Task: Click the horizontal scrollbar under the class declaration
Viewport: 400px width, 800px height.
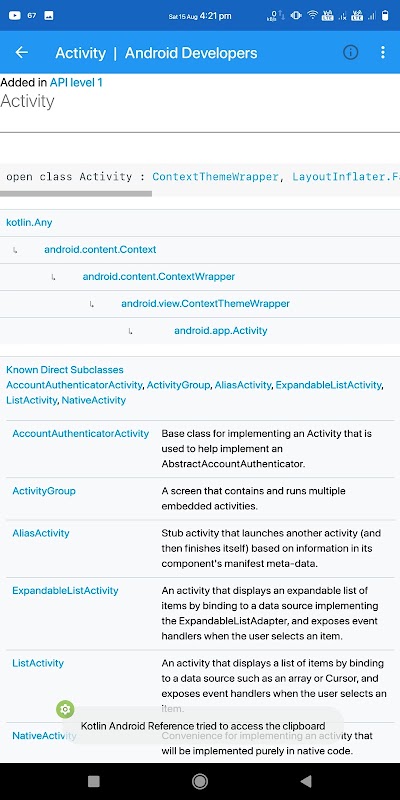Action: [76, 194]
